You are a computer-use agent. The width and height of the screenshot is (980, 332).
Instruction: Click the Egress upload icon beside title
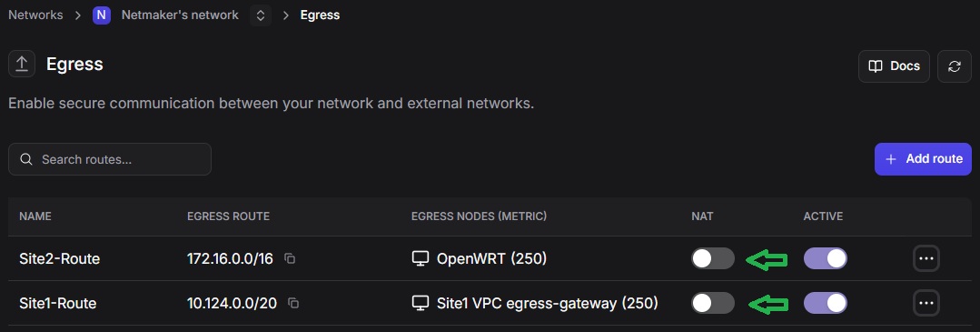[x=22, y=65]
